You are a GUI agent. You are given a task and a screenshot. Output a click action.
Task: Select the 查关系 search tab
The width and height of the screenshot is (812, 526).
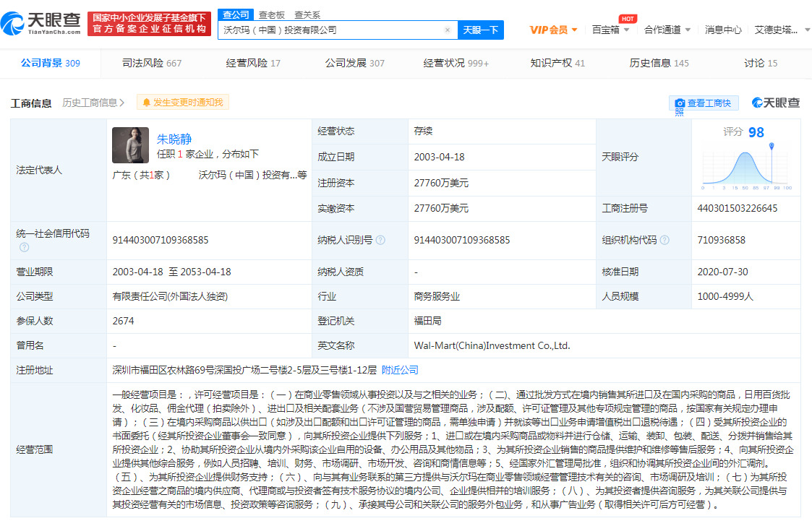[307, 15]
